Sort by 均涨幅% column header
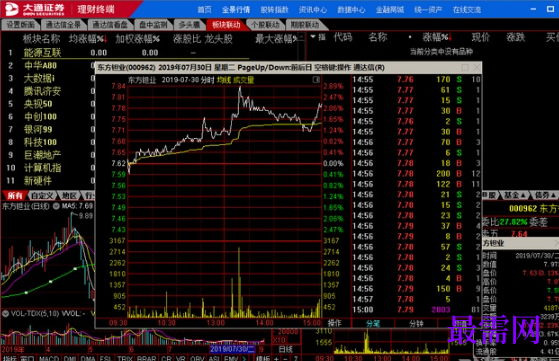The height and width of the screenshot is (361, 559). pyautogui.click(x=88, y=38)
